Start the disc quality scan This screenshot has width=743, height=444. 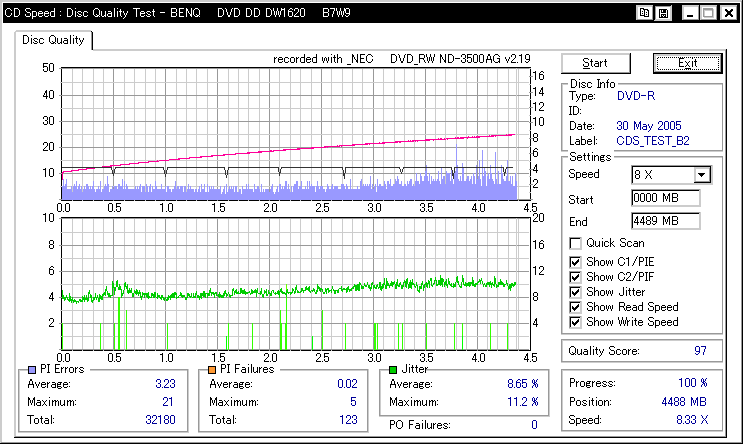click(x=596, y=63)
